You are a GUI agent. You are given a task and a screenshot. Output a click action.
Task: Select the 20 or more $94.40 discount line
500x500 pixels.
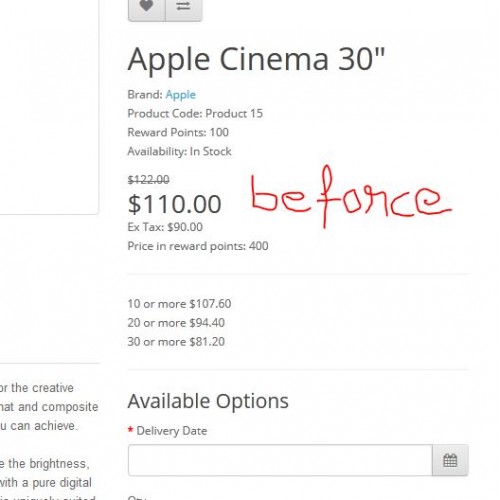point(176,323)
